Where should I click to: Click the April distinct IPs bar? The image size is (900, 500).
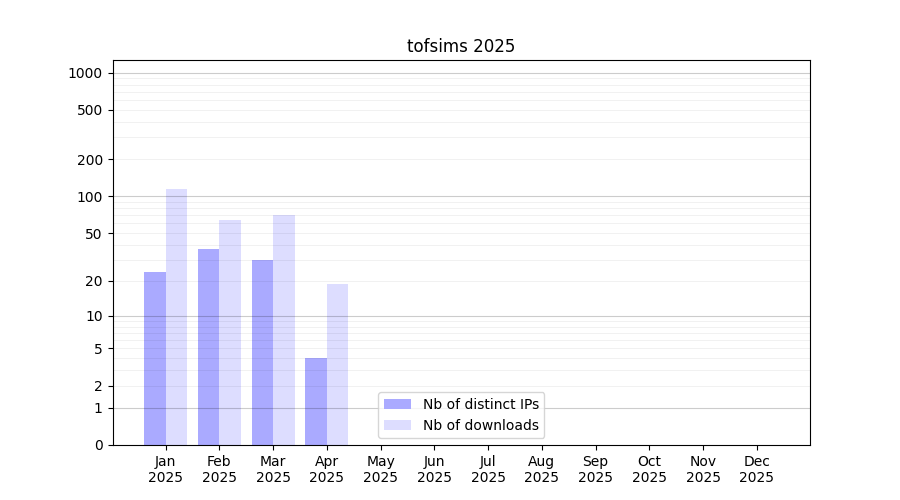[316, 401]
